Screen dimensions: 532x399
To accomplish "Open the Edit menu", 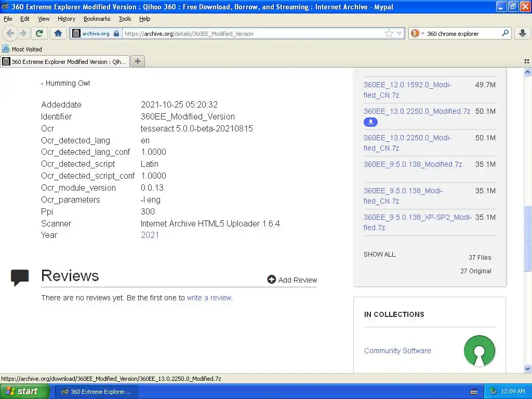I will (x=25, y=19).
